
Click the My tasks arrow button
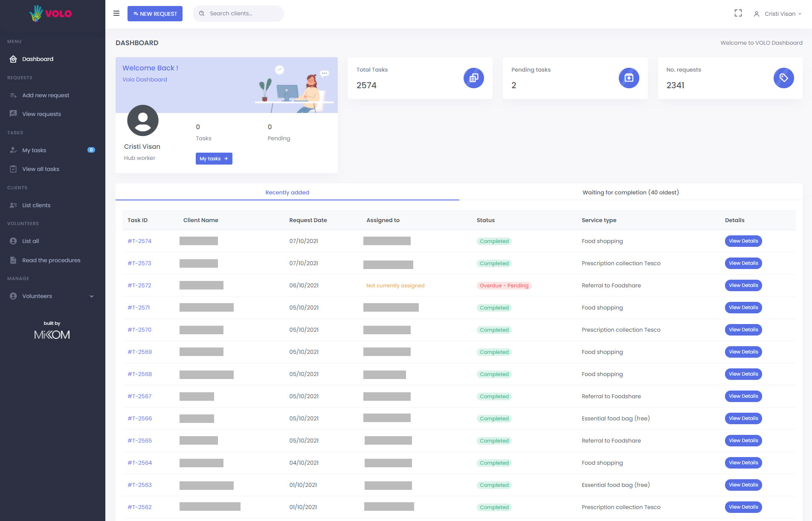point(214,159)
